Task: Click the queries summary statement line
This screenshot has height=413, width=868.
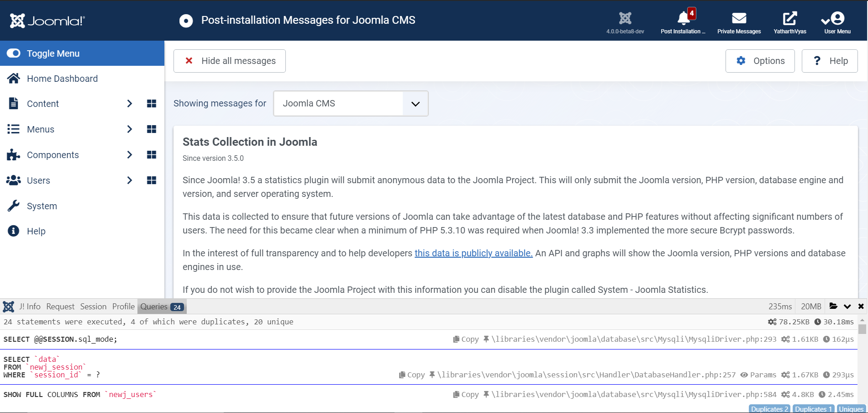Action: click(x=148, y=322)
